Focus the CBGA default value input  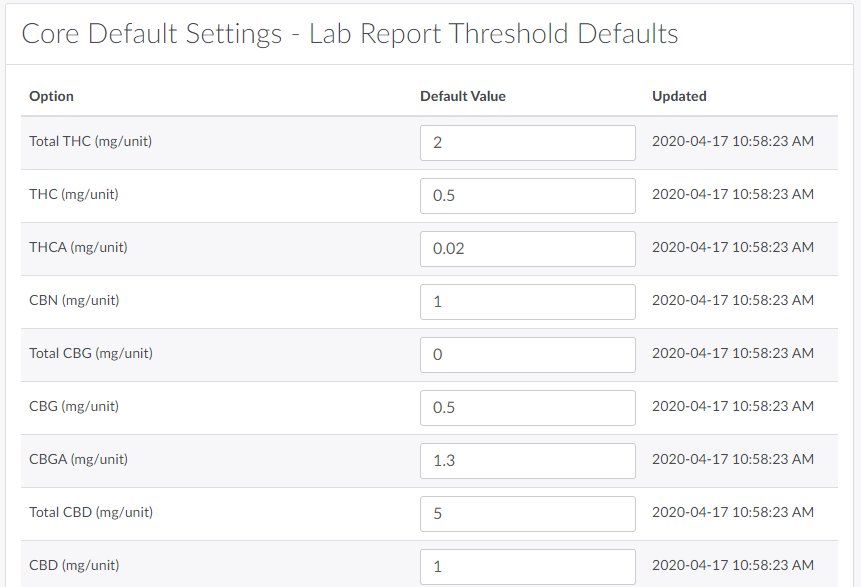(x=527, y=460)
